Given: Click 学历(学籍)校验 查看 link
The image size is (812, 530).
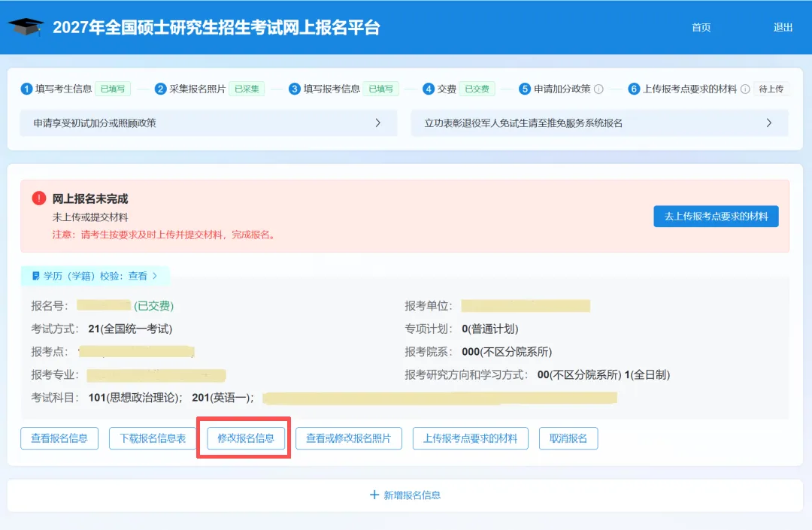Looking at the screenshot, I should click(138, 276).
